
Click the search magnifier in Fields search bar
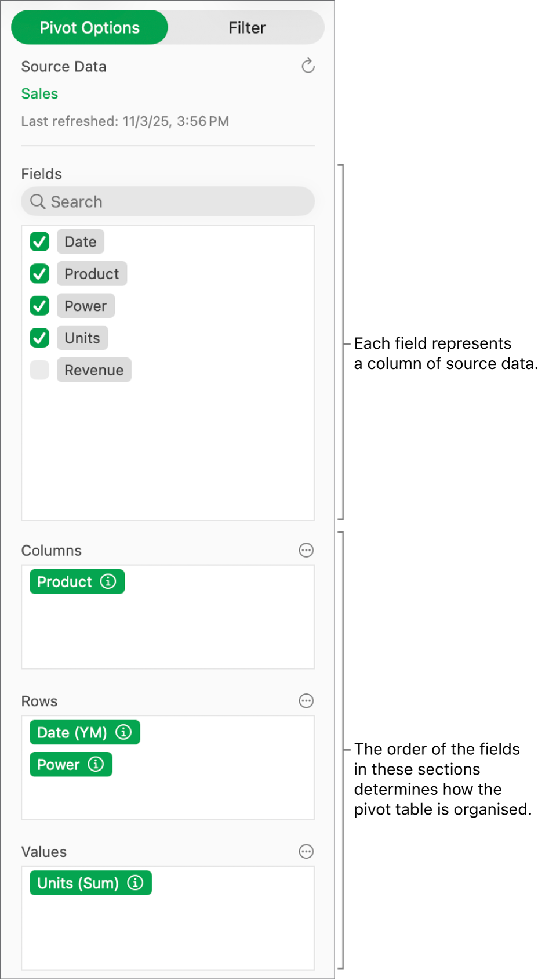pyautogui.click(x=38, y=202)
